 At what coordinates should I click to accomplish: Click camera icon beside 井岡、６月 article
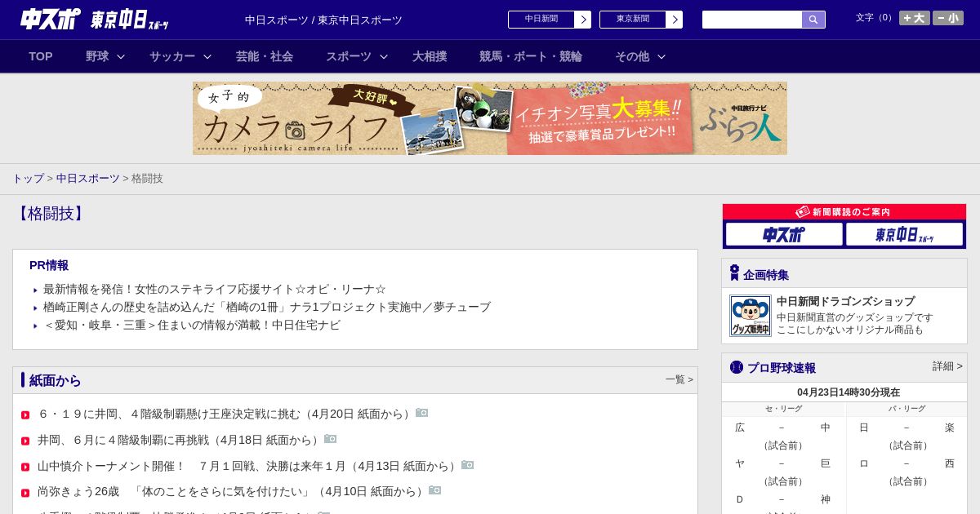click(x=331, y=439)
